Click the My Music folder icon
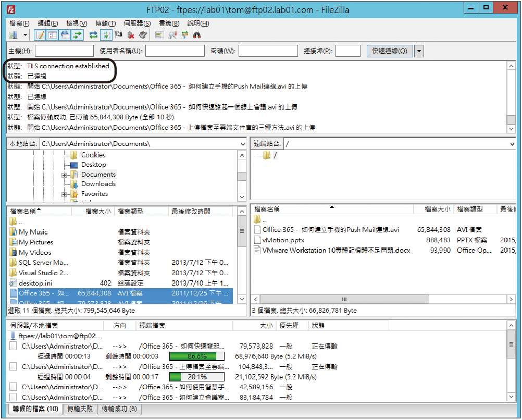 pyautogui.click(x=14, y=232)
